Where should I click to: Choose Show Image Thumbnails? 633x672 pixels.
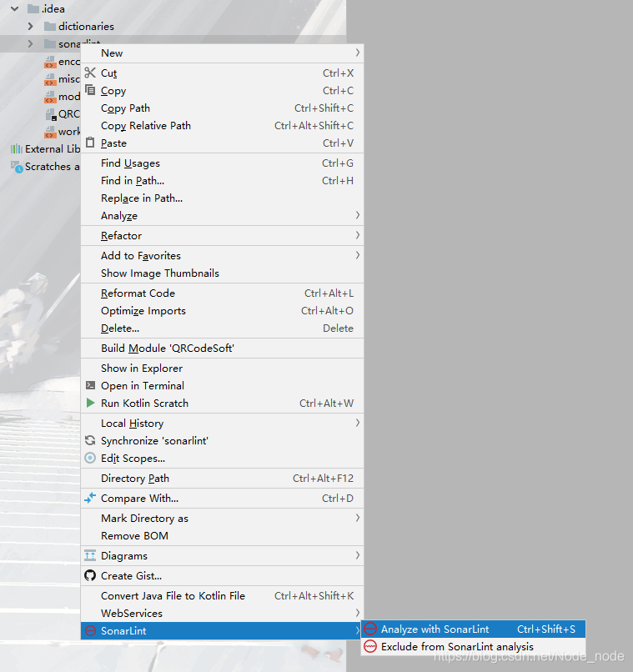coord(222,273)
